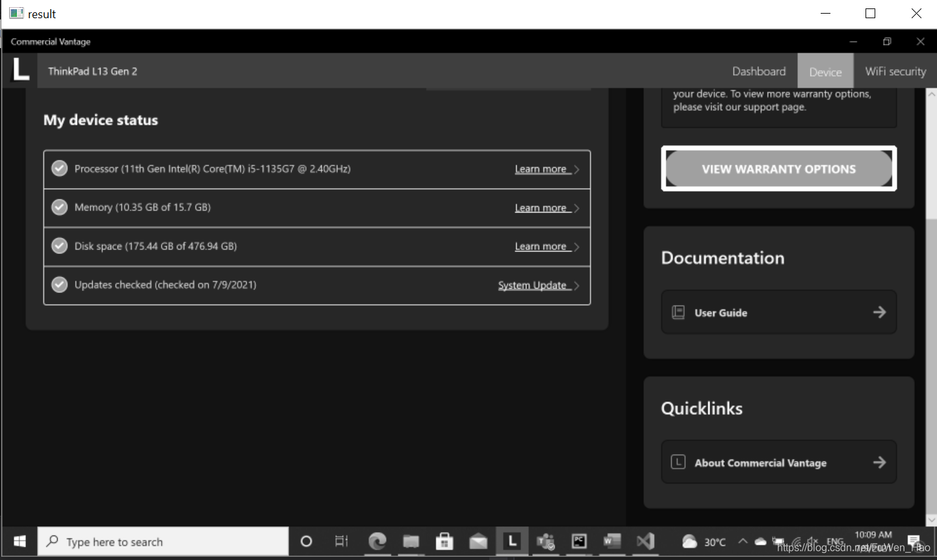The image size is (937, 560).
Task: Click the weather 30°C widget in taskbar
Action: 704,541
